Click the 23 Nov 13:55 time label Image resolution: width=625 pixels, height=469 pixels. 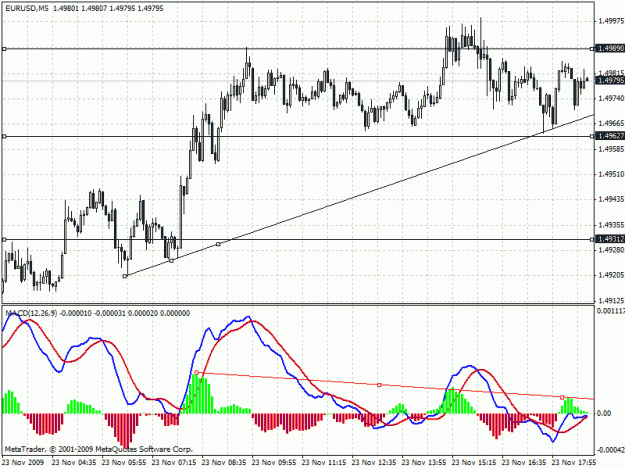click(424, 463)
